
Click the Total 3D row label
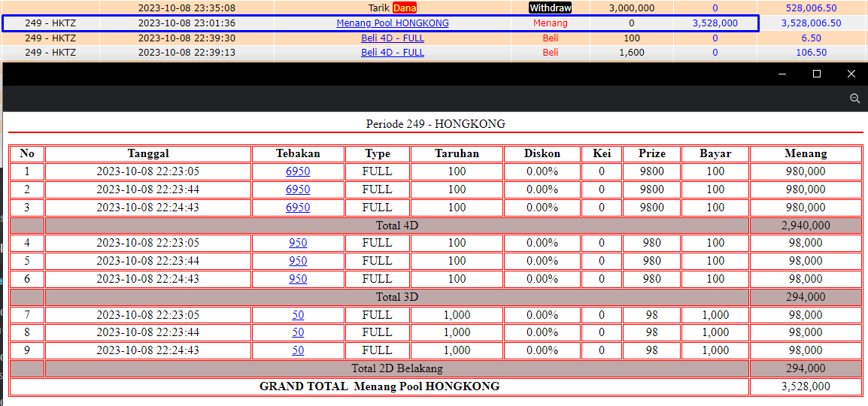pos(397,297)
